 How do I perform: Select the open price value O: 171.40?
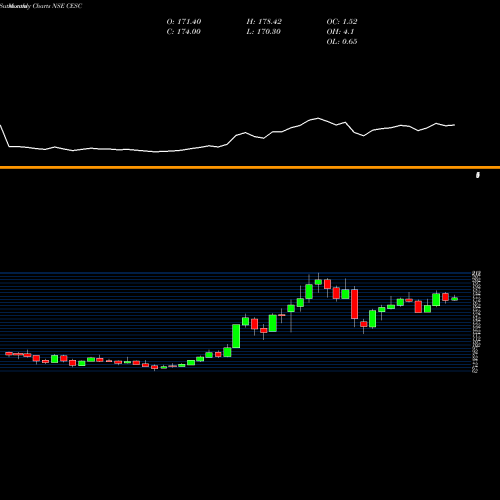pyautogui.click(x=184, y=22)
